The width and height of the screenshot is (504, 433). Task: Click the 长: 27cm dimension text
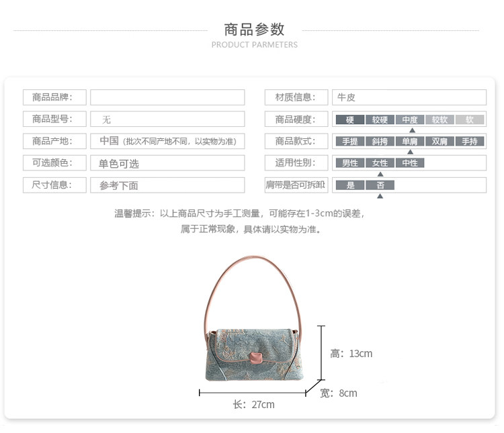tap(253, 405)
